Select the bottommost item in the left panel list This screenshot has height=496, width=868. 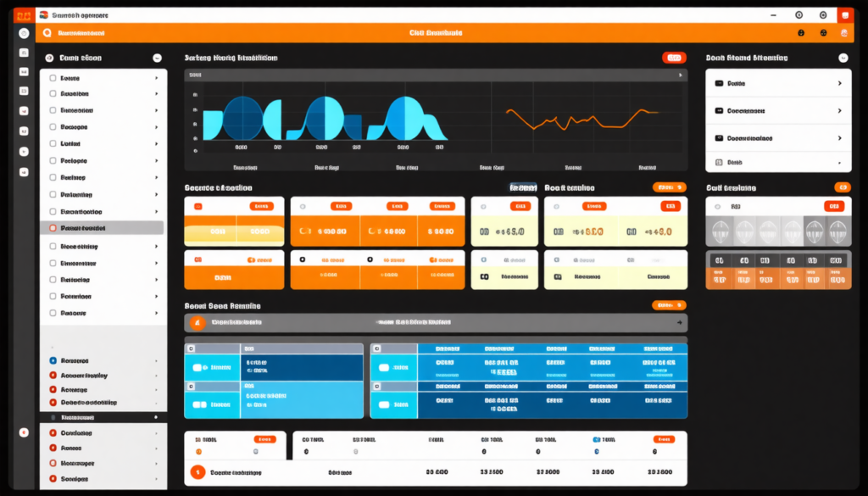click(103, 478)
